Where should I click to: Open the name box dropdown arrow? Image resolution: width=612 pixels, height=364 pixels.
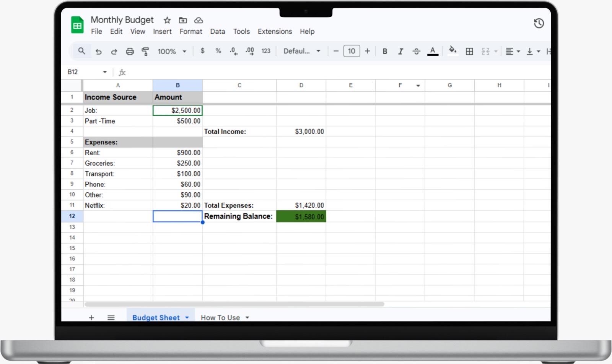pos(105,72)
